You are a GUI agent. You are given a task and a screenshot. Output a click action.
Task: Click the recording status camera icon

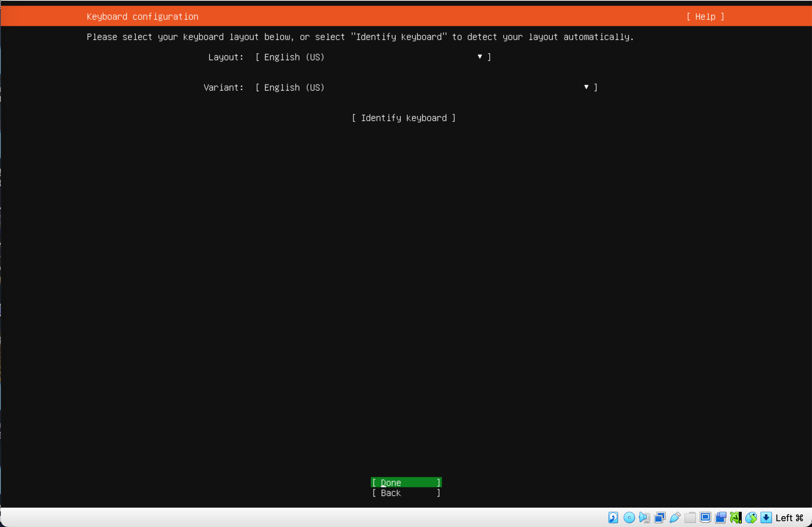tap(720, 518)
